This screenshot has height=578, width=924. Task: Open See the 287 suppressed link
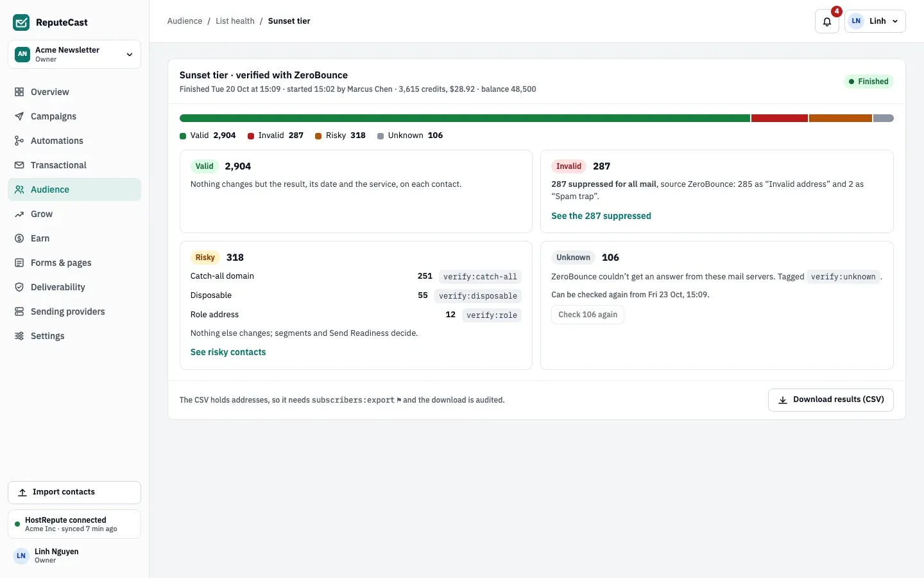pos(601,216)
